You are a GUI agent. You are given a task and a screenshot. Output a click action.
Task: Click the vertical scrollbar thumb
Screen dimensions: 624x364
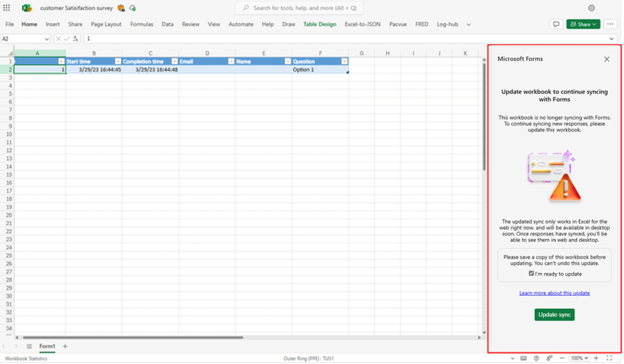click(484, 116)
